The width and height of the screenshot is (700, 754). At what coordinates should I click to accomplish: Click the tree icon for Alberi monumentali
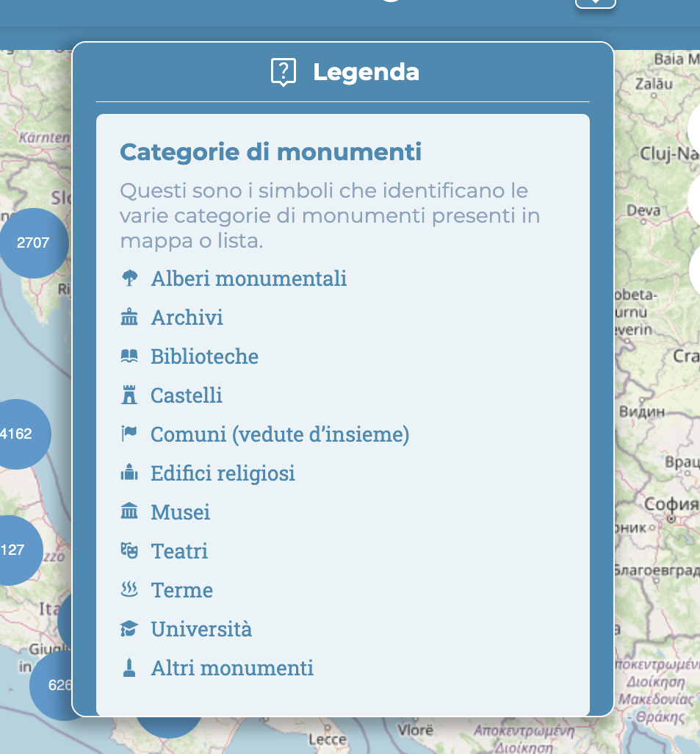pos(129,279)
